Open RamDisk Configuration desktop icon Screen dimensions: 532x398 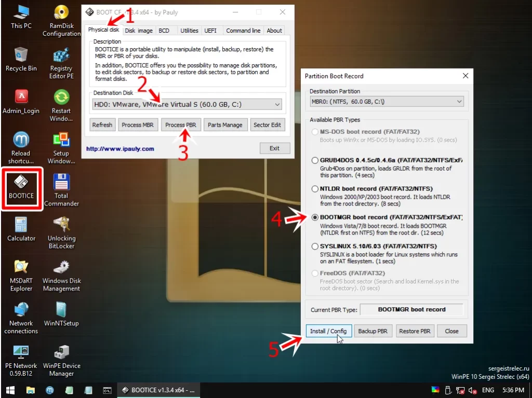61,21
